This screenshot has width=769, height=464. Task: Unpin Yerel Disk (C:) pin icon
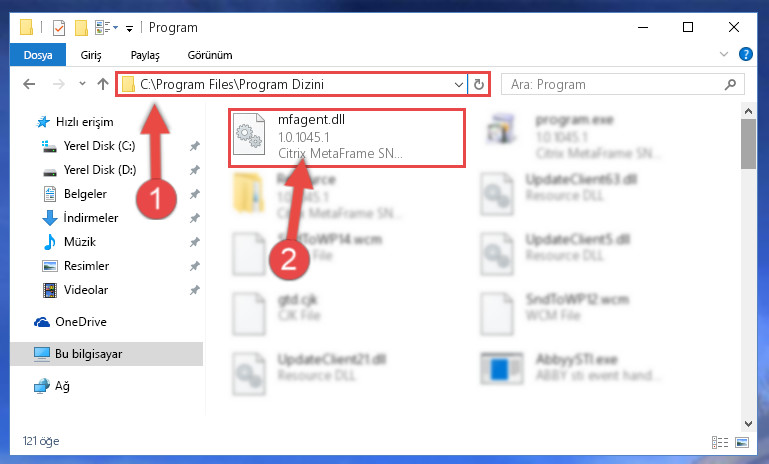[x=195, y=146]
